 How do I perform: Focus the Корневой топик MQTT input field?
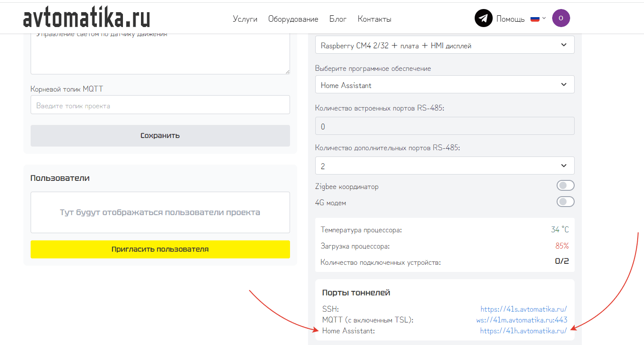click(x=160, y=106)
